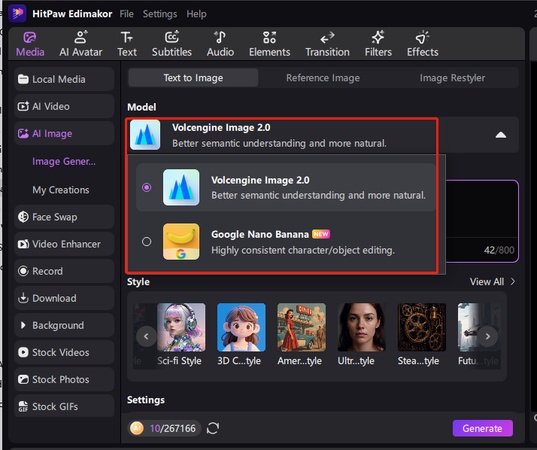Click the selected Volcengine Image 2.0 model header
The height and width of the screenshot is (450, 537).
click(x=323, y=135)
